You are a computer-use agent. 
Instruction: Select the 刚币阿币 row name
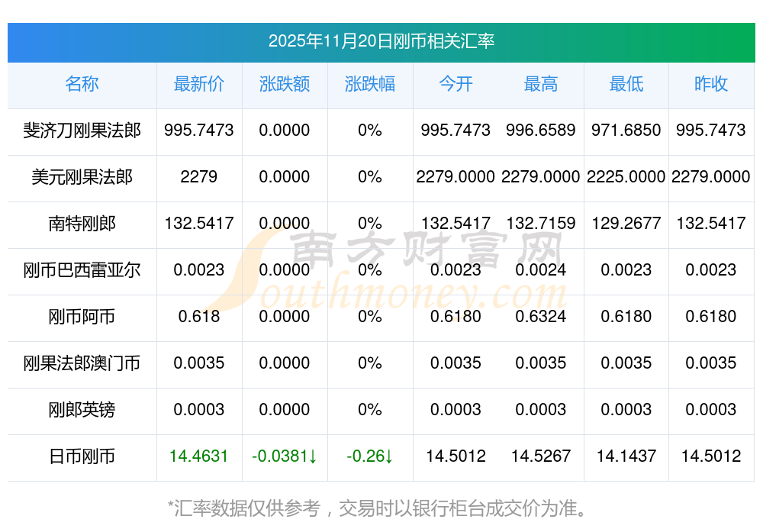pyautogui.click(x=82, y=317)
